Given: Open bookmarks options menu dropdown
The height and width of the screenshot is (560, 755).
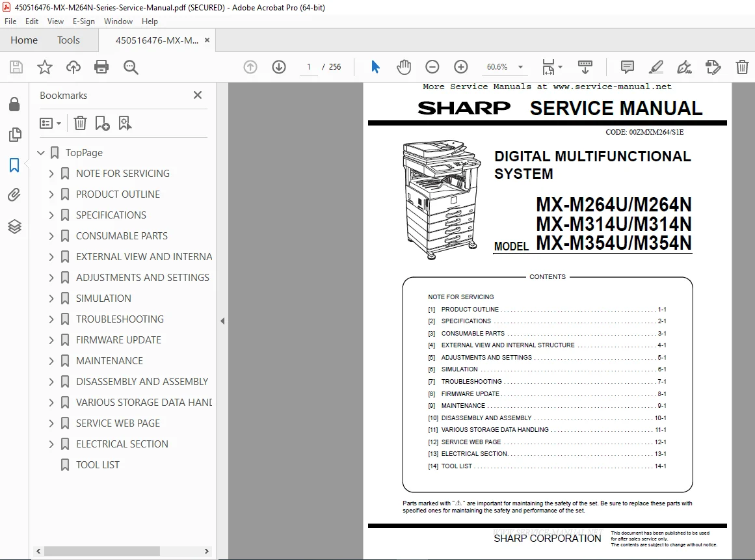Looking at the screenshot, I should (51, 124).
